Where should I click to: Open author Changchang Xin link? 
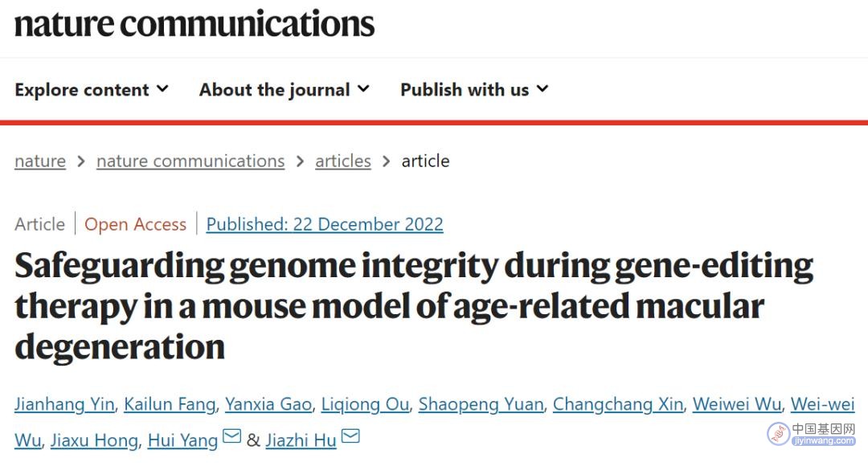618,404
